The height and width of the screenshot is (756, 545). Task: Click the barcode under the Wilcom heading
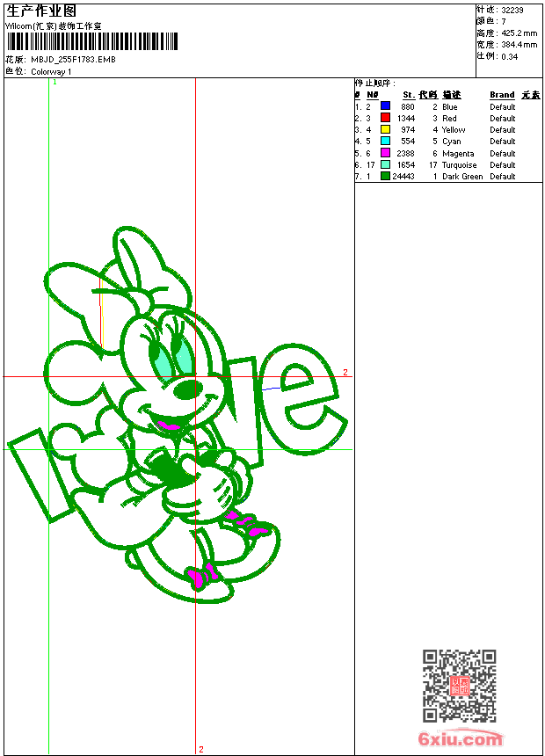point(92,41)
